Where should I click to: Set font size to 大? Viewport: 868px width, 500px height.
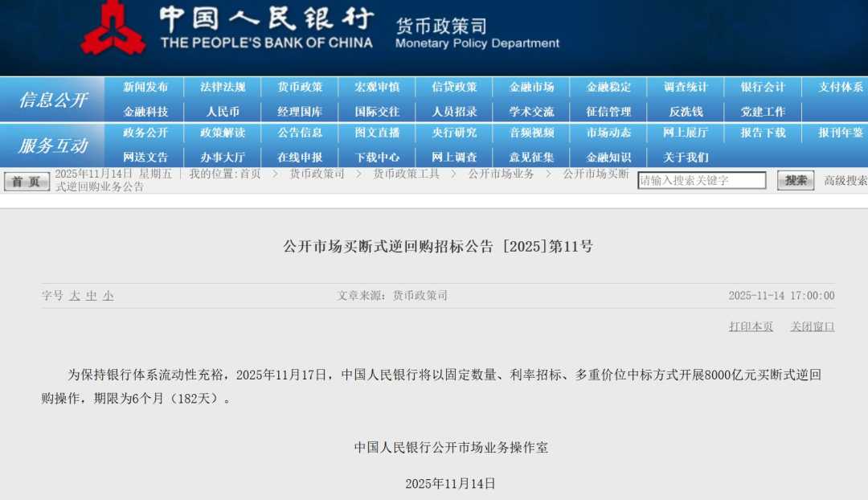75,296
